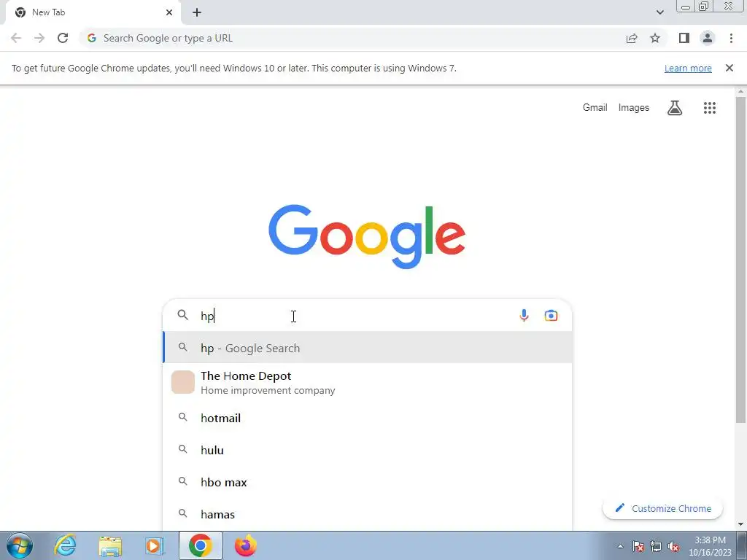
Task: Open the Chrome three-dot menu
Action: tap(731, 38)
